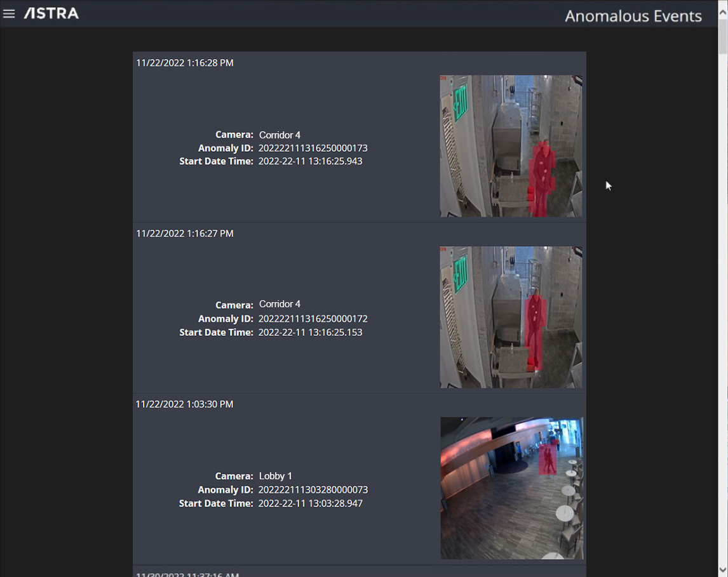Screen dimensions: 728x577
Task: Select the Corridor 4 event thumbnail from 1:16:28 PM
Action: point(511,146)
